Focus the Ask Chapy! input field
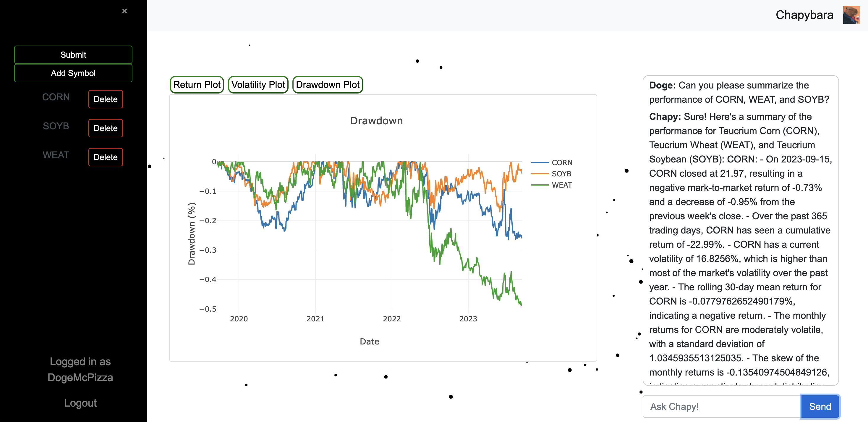The width and height of the screenshot is (868, 422). [x=721, y=407]
